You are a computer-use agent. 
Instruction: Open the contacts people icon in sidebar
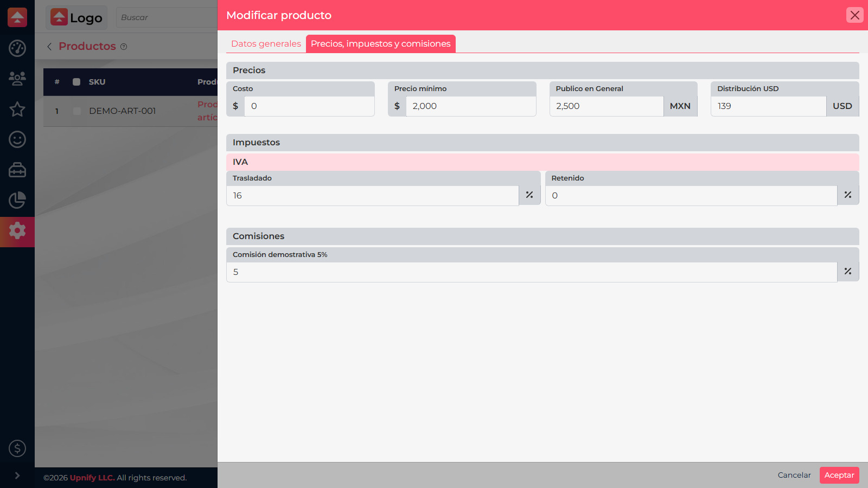[17, 79]
